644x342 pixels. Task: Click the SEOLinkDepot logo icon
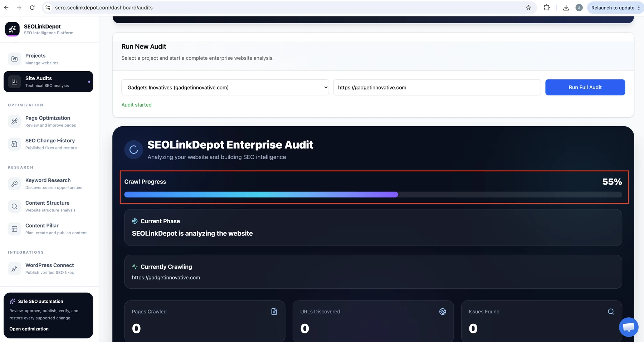(x=12, y=29)
